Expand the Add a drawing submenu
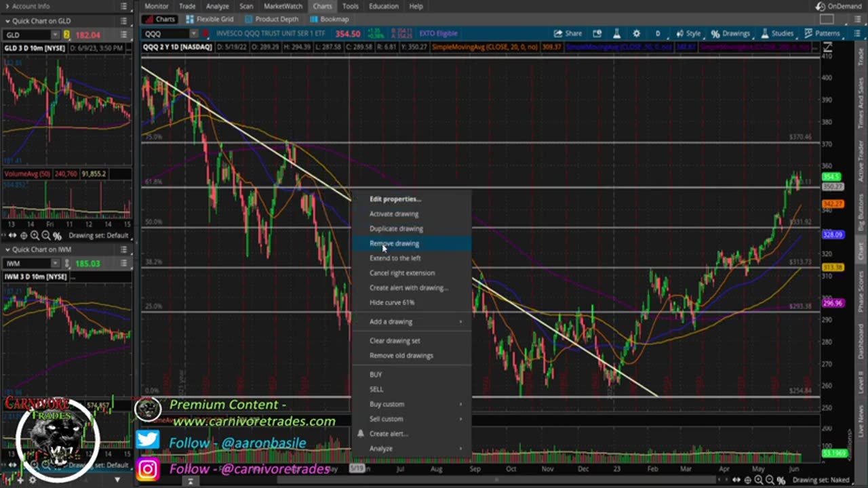The height and width of the screenshot is (488, 868). pyautogui.click(x=412, y=322)
